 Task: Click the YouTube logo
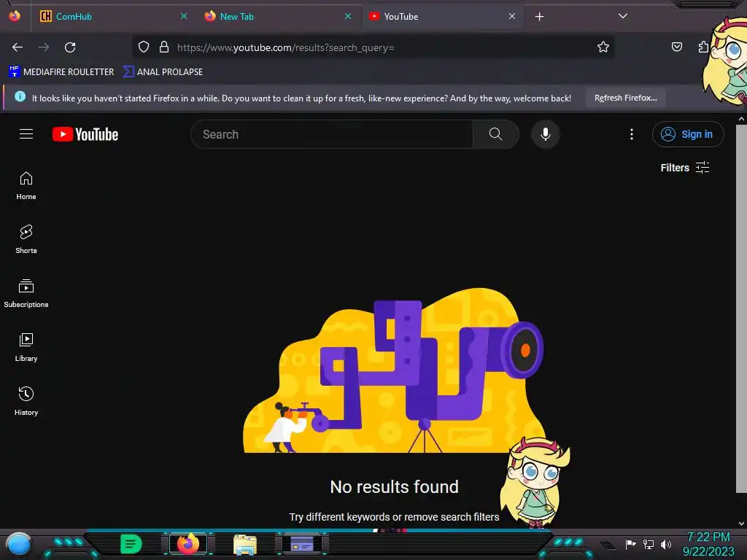pyautogui.click(x=85, y=134)
